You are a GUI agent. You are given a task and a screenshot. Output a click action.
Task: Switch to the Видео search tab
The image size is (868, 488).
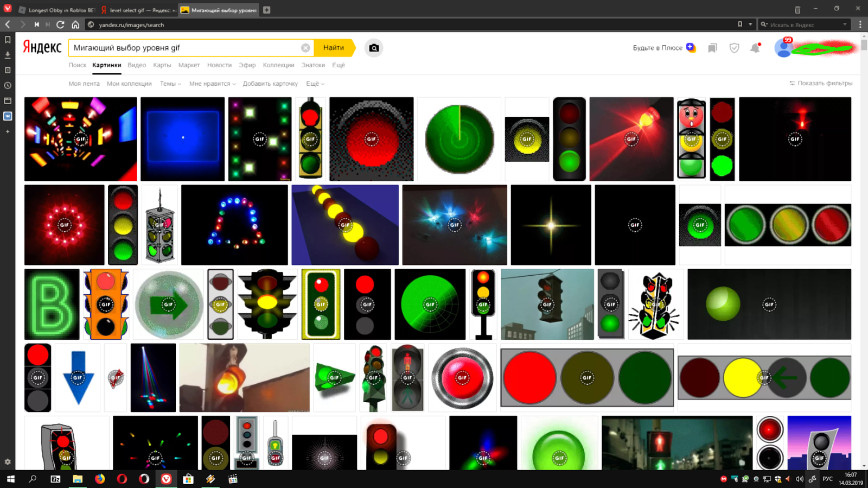pyautogui.click(x=137, y=65)
